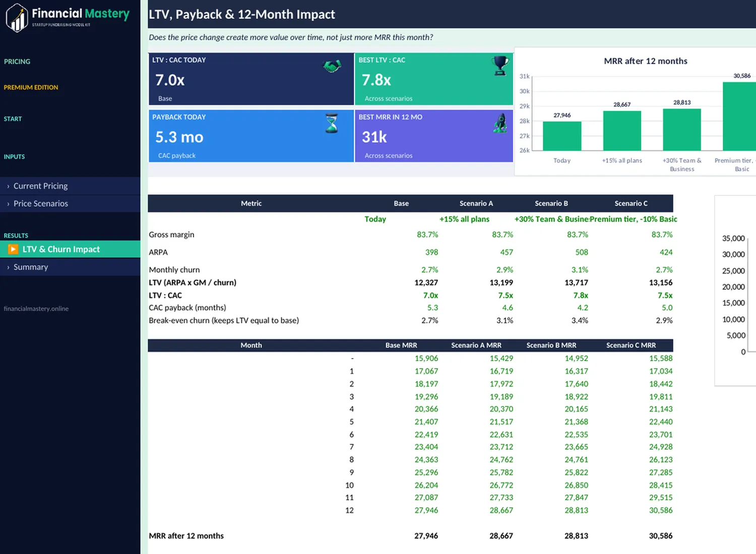Select the ARPA cell showing 508

point(582,252)
